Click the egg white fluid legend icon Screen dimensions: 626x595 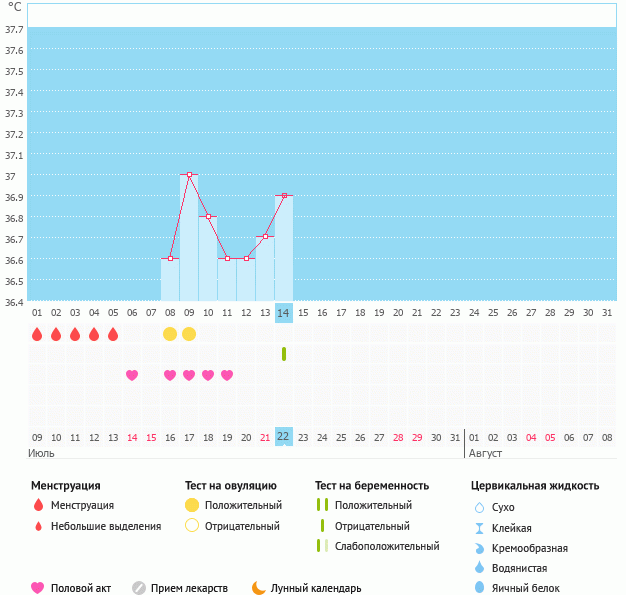tap(479, 588)
